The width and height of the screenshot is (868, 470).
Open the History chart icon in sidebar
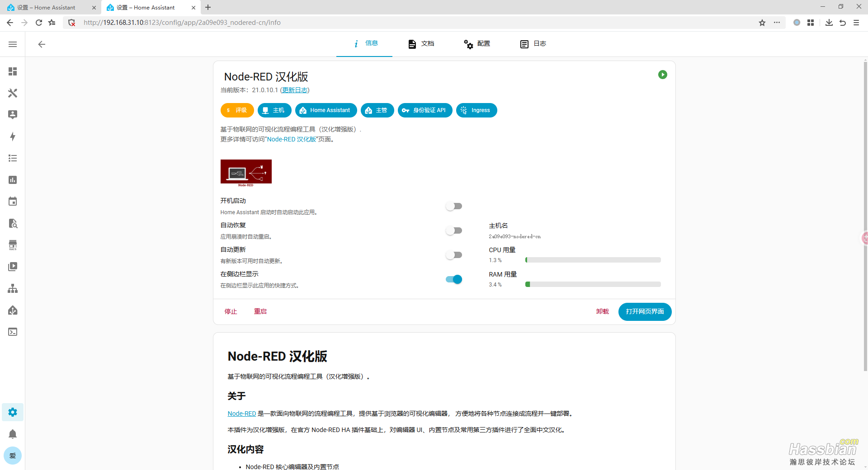(13, 180)
